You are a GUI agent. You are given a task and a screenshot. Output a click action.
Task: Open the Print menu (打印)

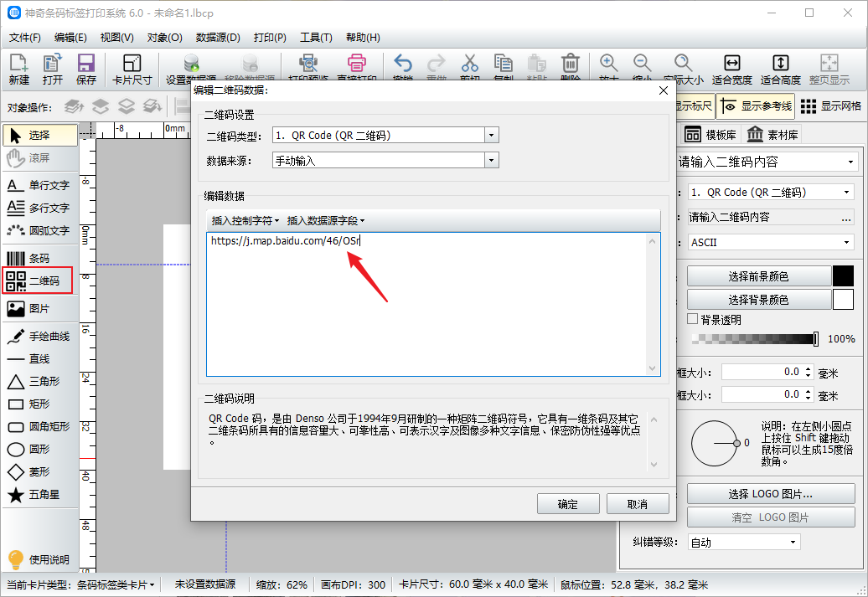(270, 38)
